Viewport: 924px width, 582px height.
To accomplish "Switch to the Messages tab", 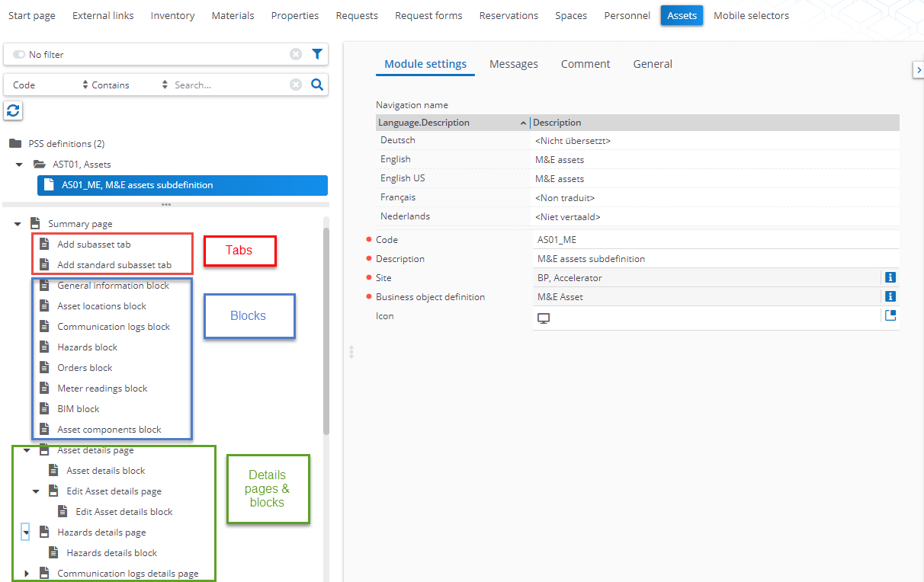I will [x=514, y=64].
